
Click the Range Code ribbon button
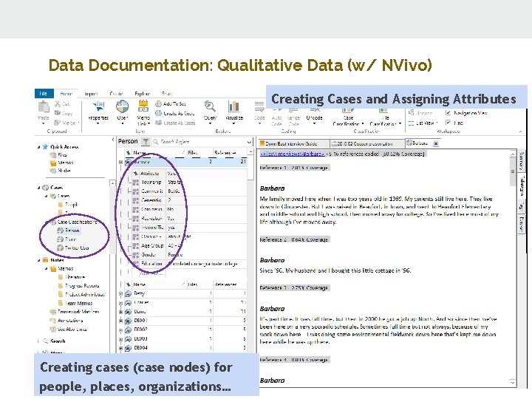(x=293, y=117)
